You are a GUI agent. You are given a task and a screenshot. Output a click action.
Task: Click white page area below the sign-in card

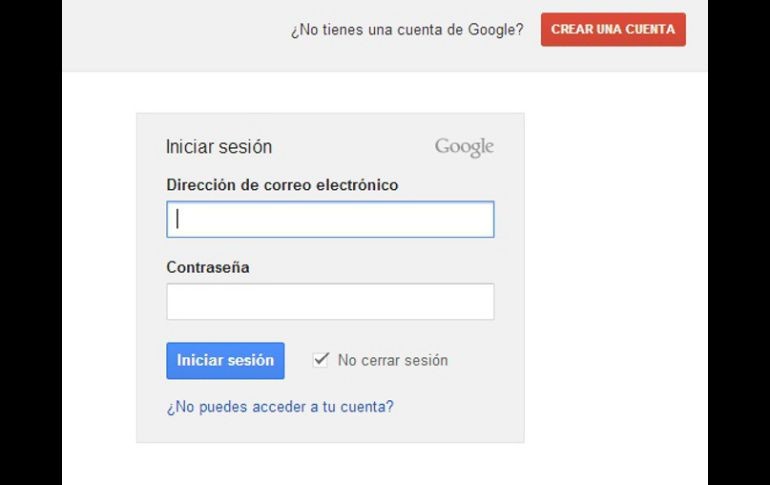(330, 464)
